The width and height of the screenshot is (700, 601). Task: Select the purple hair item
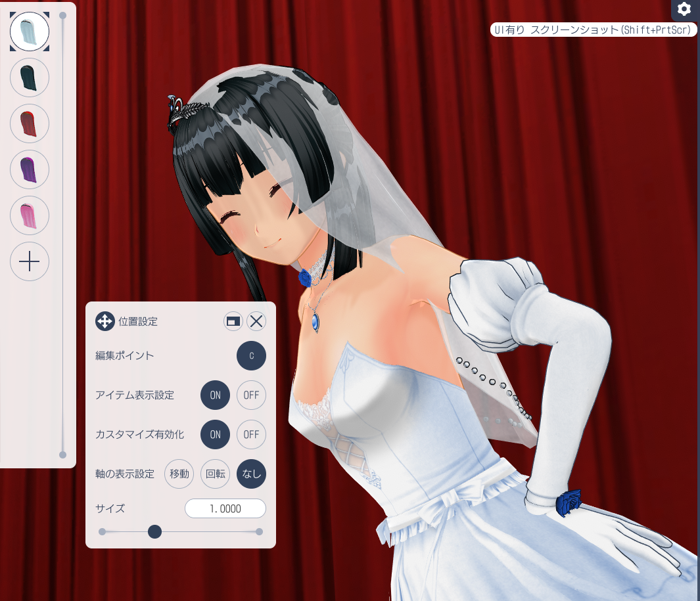30,169
